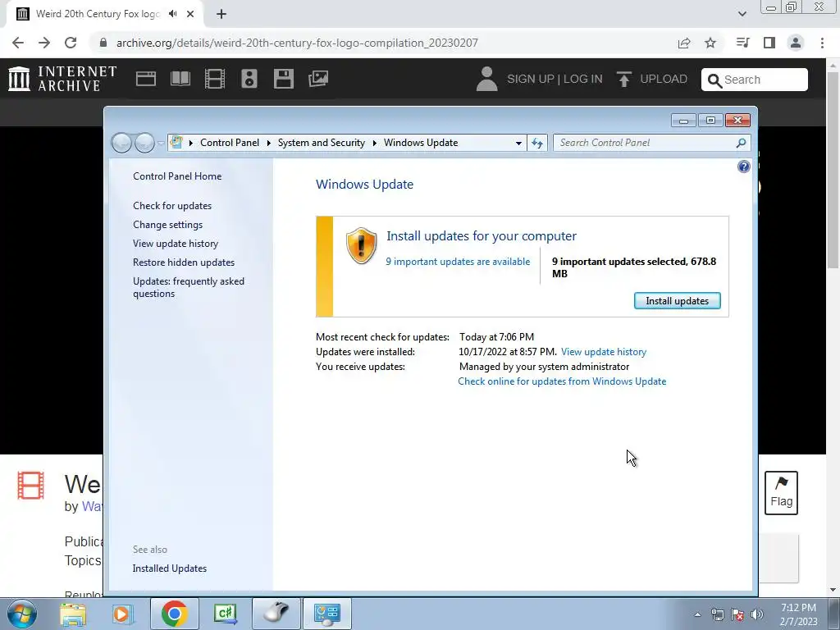Viewport: 840px width, 630px height.
Task: Click SIGN UP in Internet Archive header
Action: point(531,79)
